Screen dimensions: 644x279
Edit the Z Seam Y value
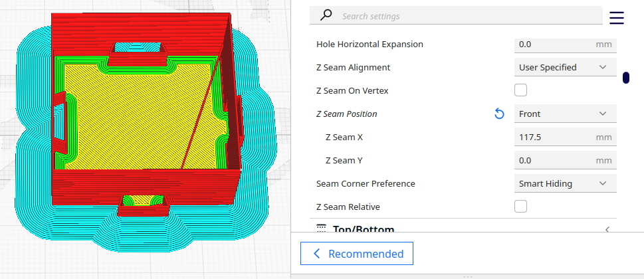(x=565, y=160)
